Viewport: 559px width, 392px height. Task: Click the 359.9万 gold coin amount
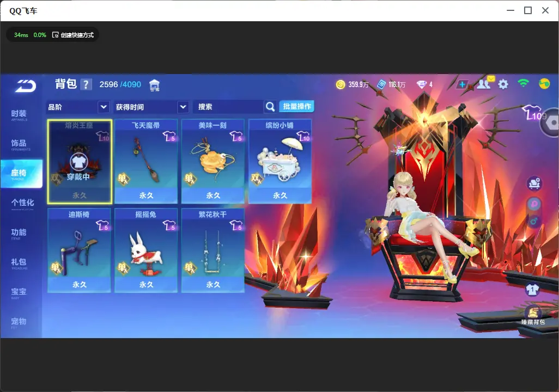(359, 85)
